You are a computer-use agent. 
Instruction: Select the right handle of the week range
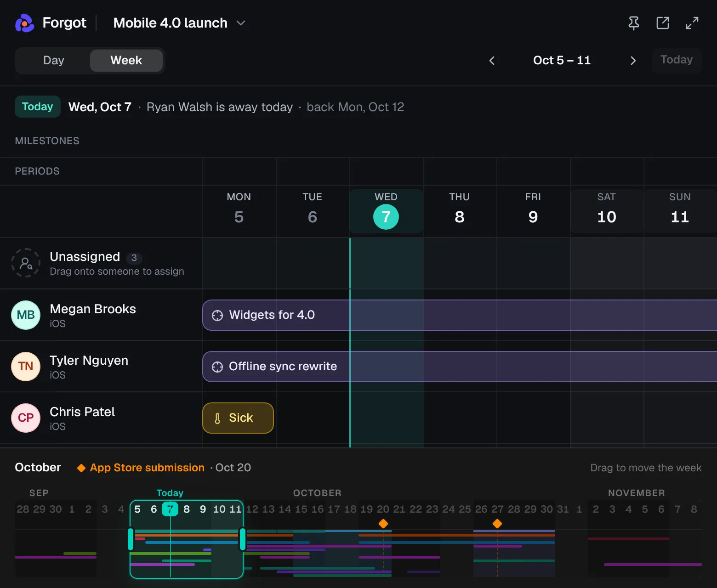point(243,539)
